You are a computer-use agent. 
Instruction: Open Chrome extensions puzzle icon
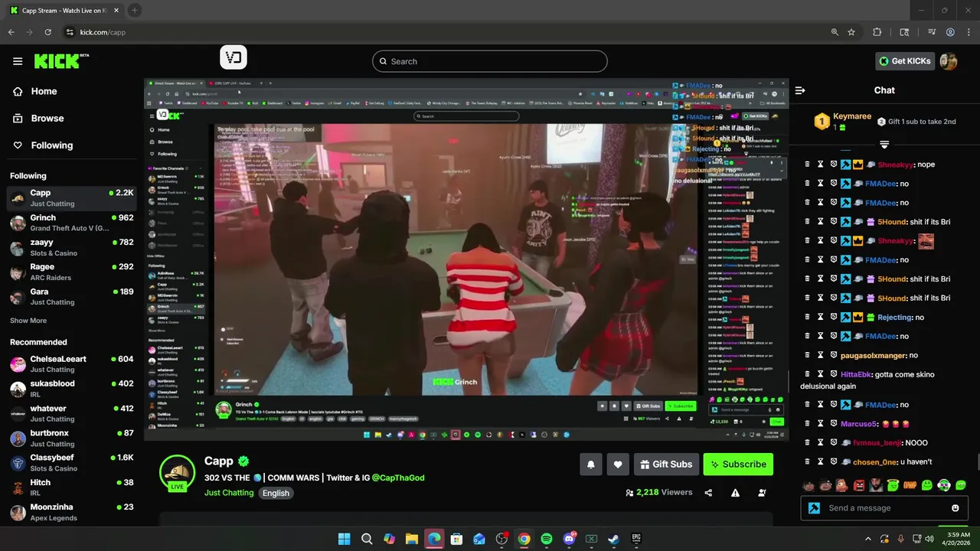877,32
